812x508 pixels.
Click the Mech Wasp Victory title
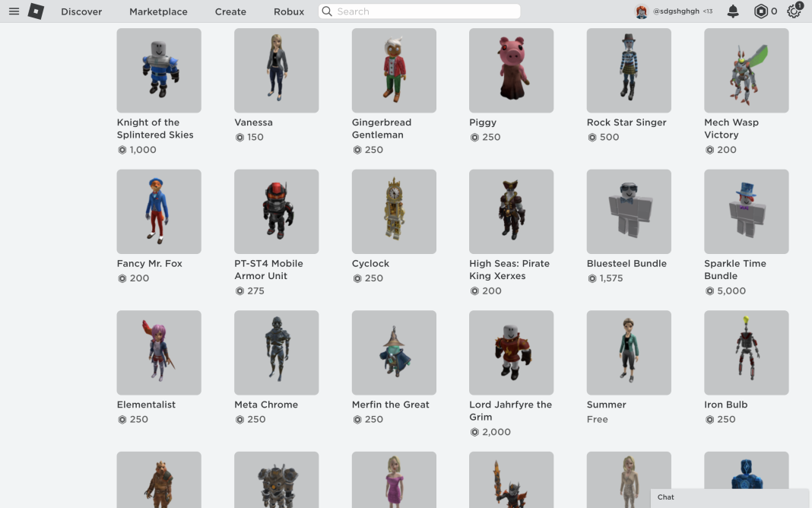(x=731, y=129)
